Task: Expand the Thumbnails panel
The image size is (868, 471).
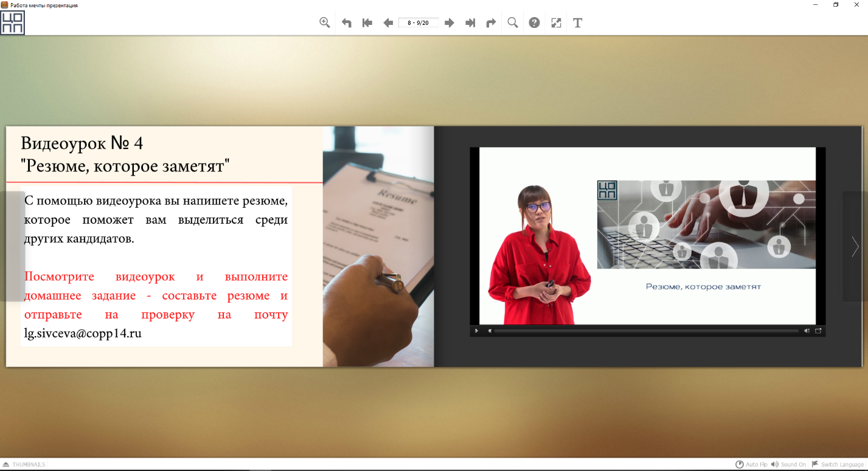Action: (x=24, y=464)
